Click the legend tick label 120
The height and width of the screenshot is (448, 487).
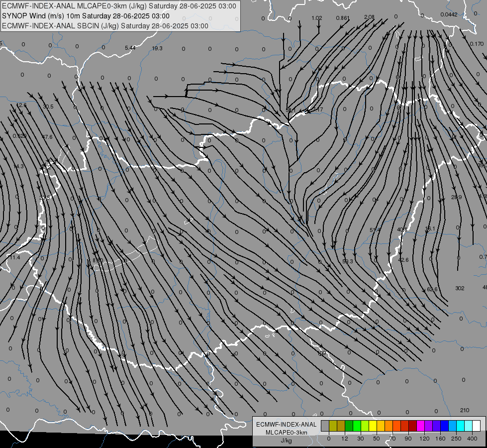click(x=425, y=439)
